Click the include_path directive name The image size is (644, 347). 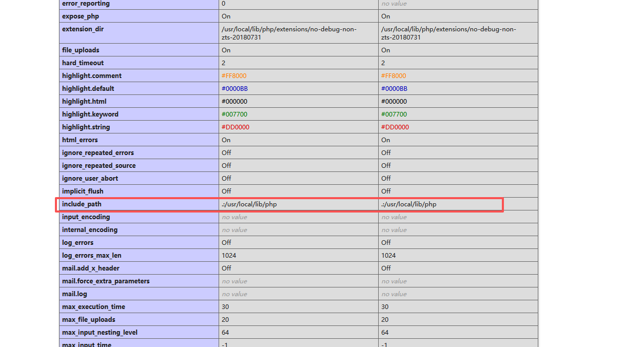pos(82,204)
